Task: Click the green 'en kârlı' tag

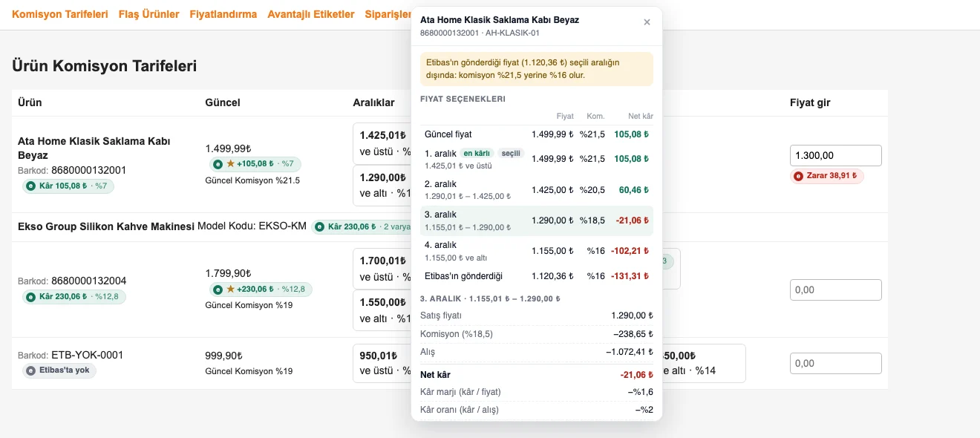Action: pos(477,153)
